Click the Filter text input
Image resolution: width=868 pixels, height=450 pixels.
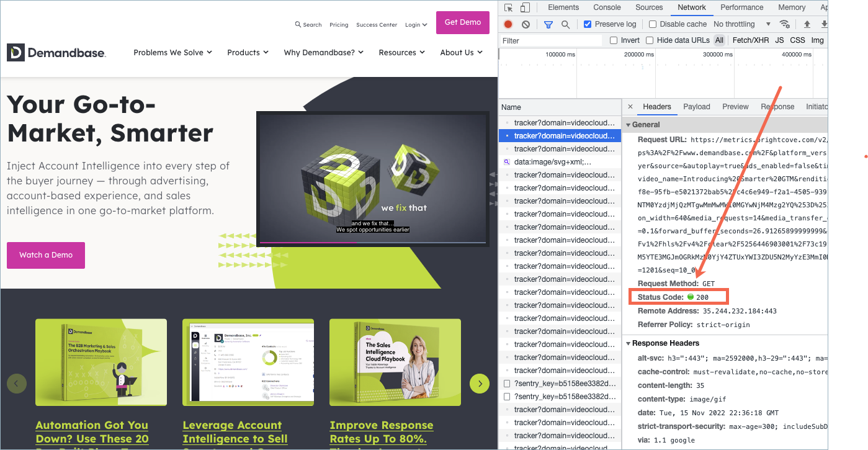click(551, 40)
